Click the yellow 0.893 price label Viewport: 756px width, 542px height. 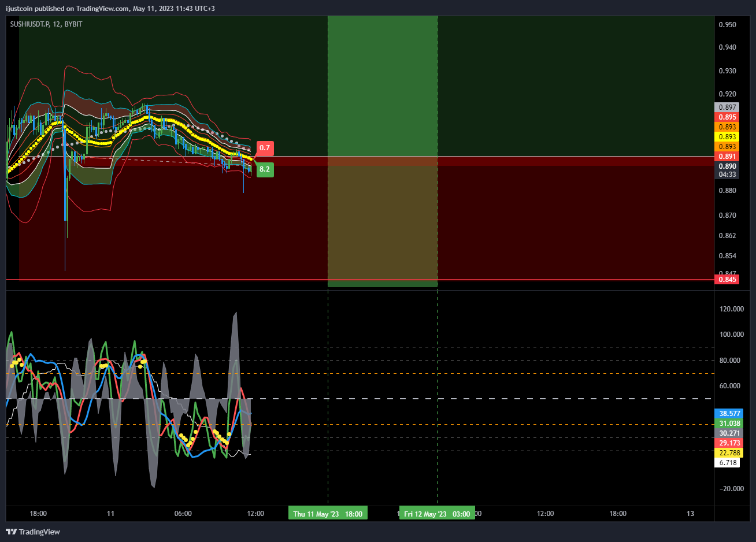pos(727,137)
